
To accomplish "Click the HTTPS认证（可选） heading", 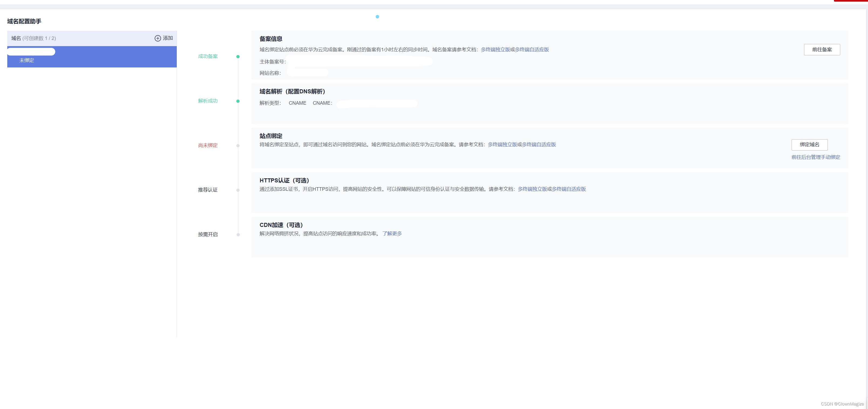I will click(x=284, y=180).
